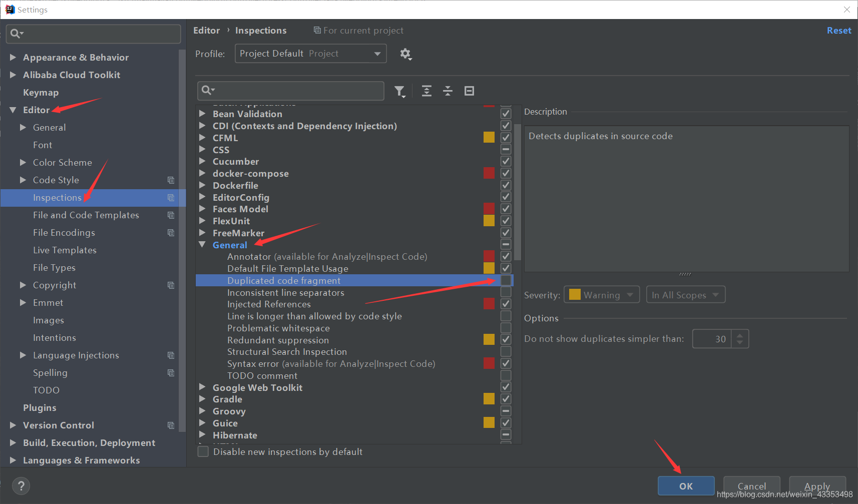Open the In All Scopes dropdown
This screenshot has width=858, height=504.
(x=685, y=295)
